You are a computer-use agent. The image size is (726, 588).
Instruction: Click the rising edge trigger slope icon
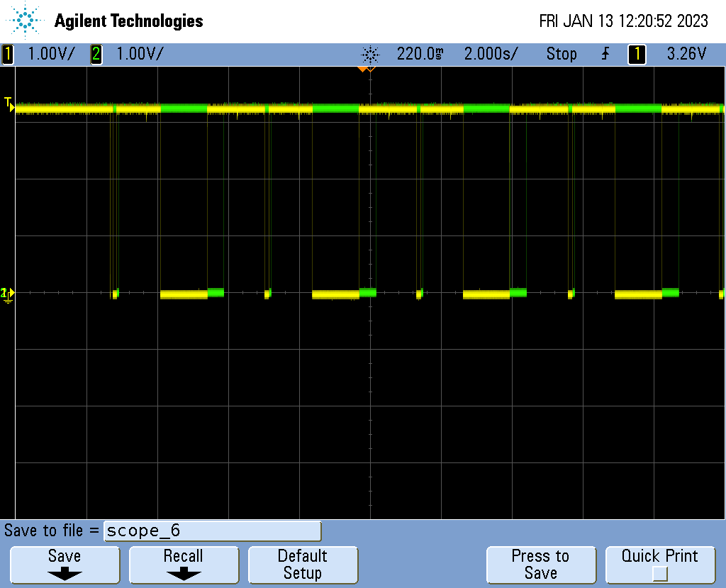605,54
